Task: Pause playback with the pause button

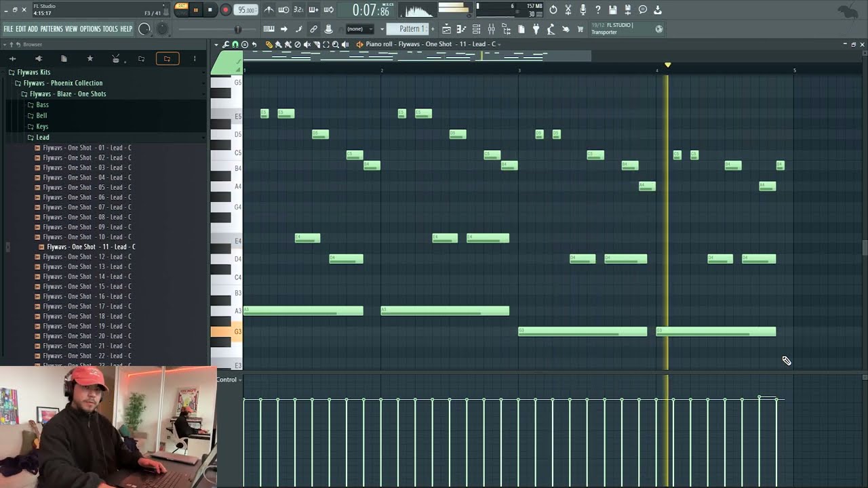Action: [196, 10]
